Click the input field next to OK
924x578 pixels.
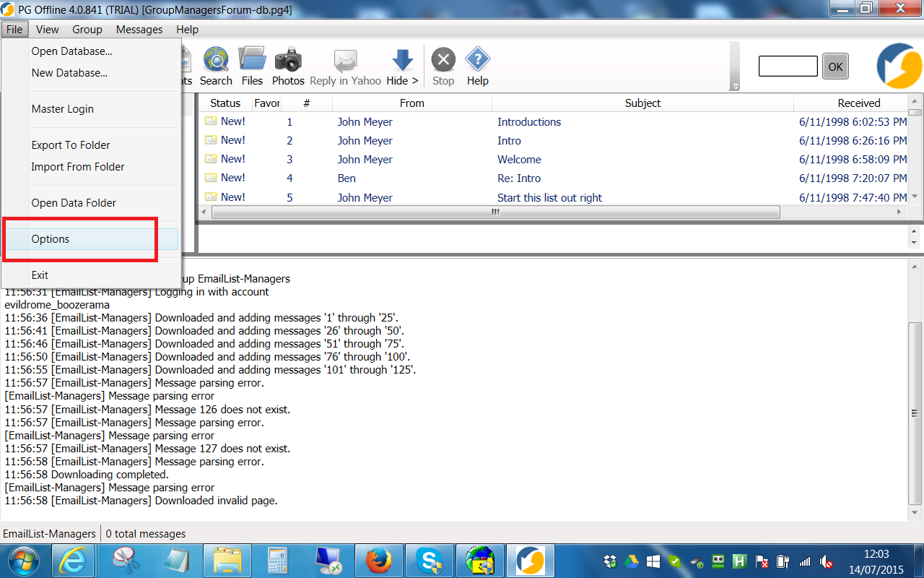tap(788, 66)
